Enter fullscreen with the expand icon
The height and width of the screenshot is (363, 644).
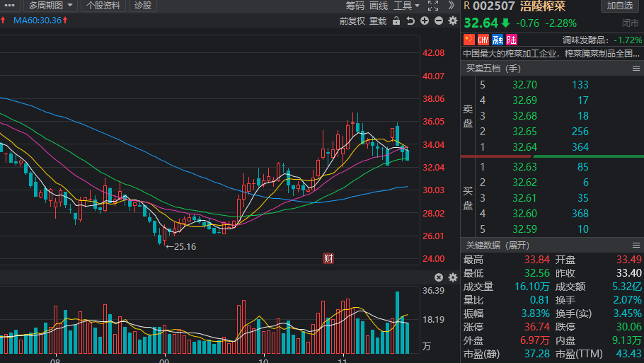coord(433,6)
